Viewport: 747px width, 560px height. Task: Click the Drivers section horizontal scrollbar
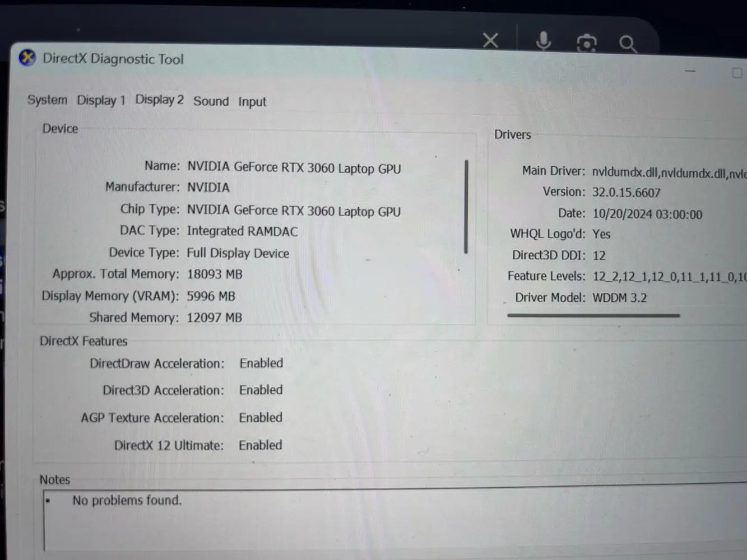pyautogui.click(x=593, y=316)
